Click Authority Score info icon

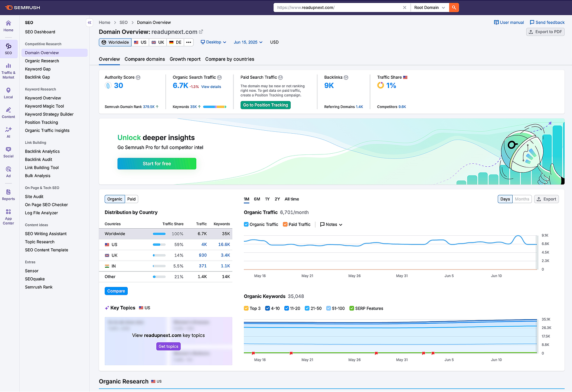(138, 78)
